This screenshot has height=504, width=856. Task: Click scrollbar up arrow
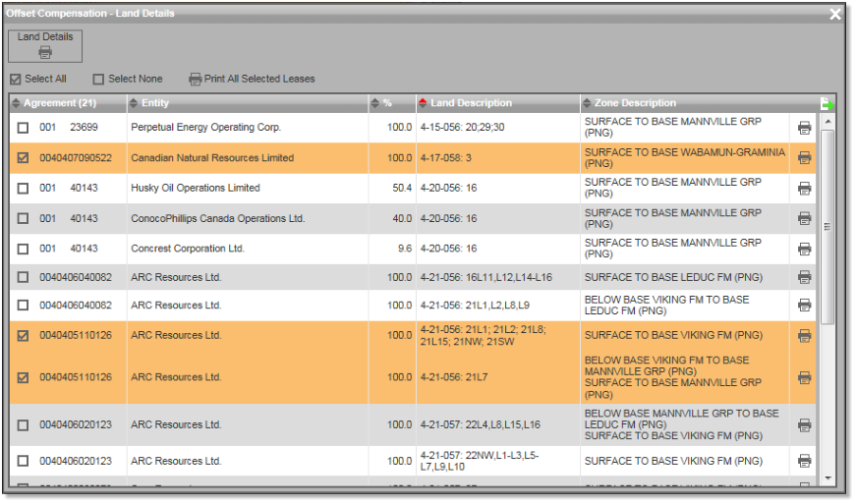[x=827, y=121]
